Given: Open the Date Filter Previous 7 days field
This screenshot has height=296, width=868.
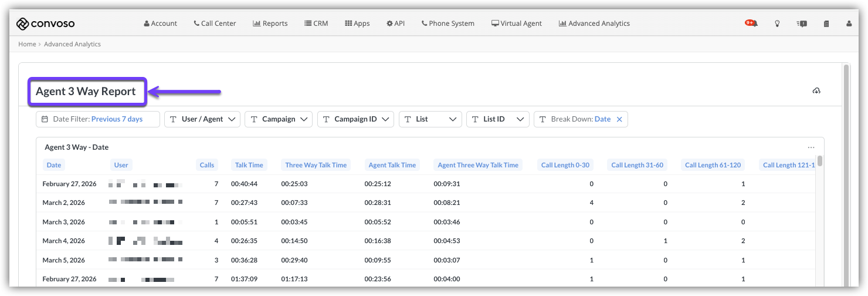Looking at the screenshot, I should [x=97, y=119].
